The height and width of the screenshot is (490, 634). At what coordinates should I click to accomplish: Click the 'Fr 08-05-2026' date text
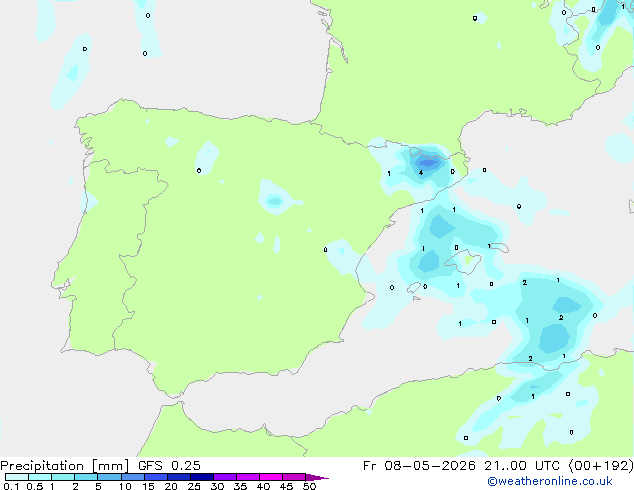point(419,466)
